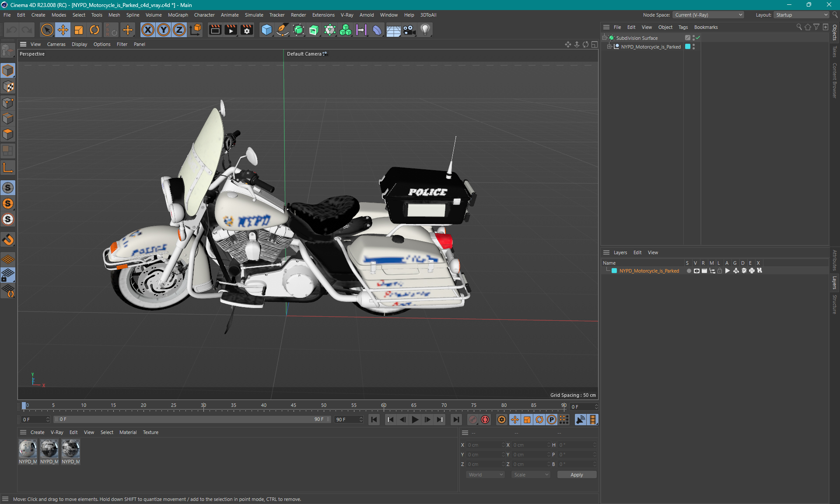The image size is (840, 504).
Task: Open the Scale mode dropdown
Action: [531, 475]
